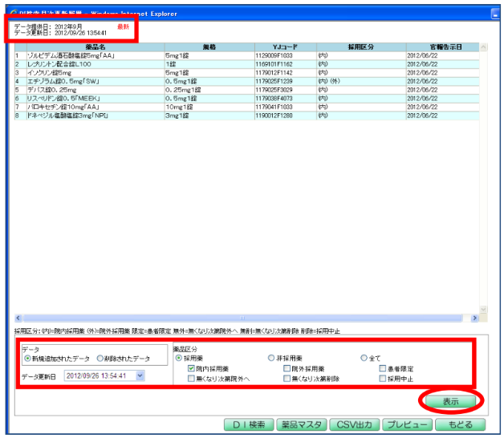
Task: Sort by the 薬品名 column header
Action: click(89, 47)
